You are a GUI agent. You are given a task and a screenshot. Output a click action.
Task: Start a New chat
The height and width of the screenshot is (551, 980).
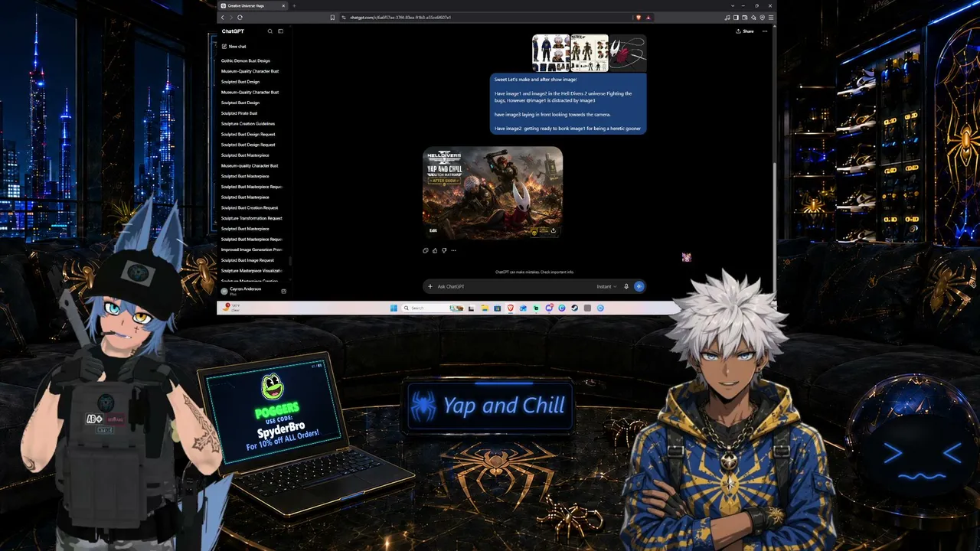coord(234,47)
